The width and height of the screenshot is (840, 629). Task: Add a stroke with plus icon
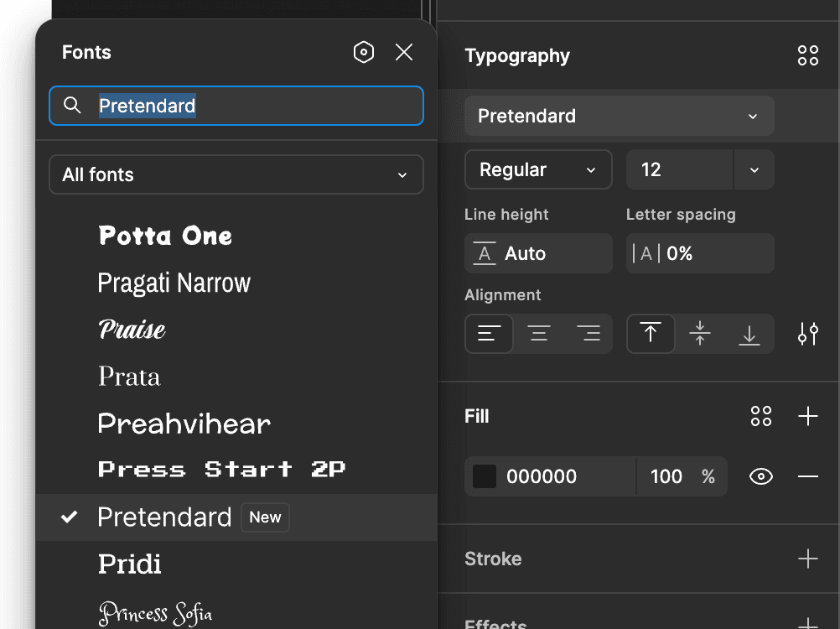pyautogui.click(x=807, y=559)
